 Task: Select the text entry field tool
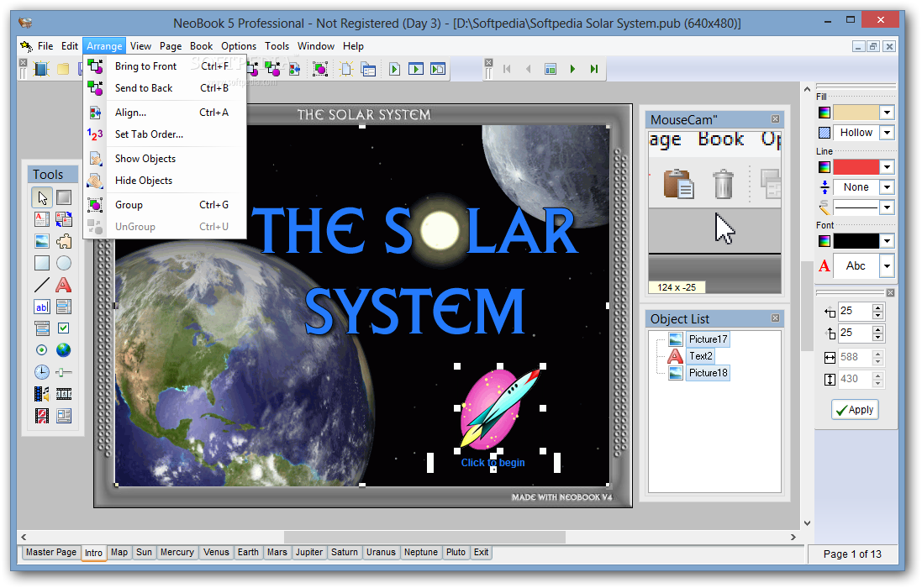tap(42, 307)
